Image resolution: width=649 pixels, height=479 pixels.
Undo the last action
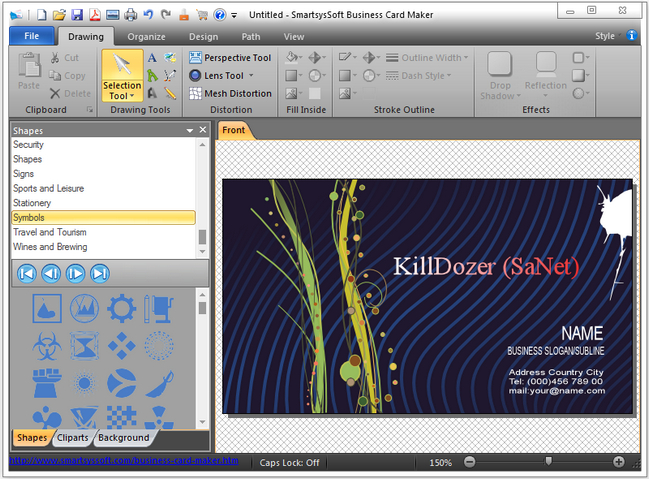click(148, 15)
